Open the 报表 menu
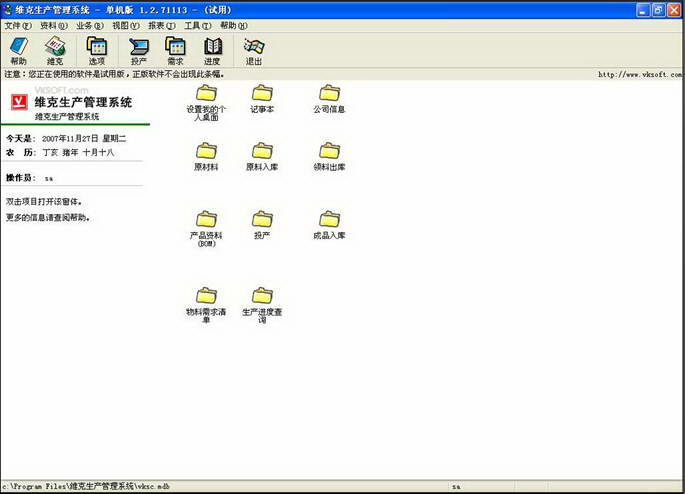Image resolution: width=685 pixels, height=494 pixels. point(162,26)
